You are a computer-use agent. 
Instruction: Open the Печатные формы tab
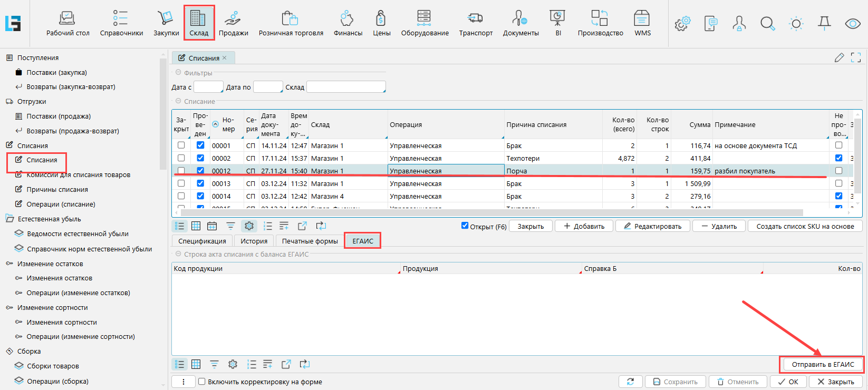[x=310, y=241]
